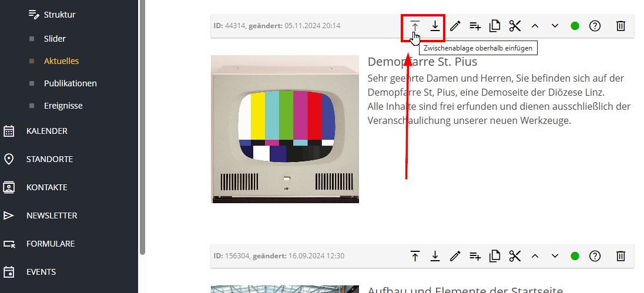644x293 pixels.
Task: Click the Demopfarre St. Pius heading
Action: 422,62
